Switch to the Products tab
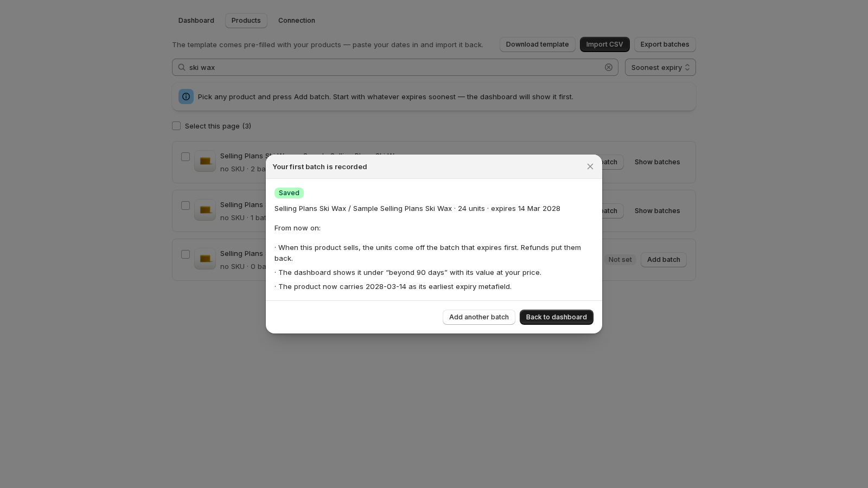The image size is (868, 488). 246,21
